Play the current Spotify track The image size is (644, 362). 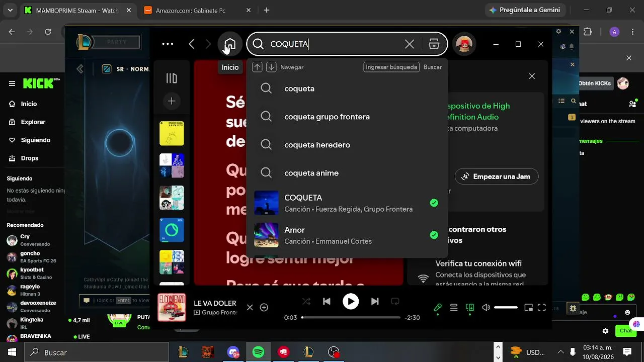(x=351, y=301)
